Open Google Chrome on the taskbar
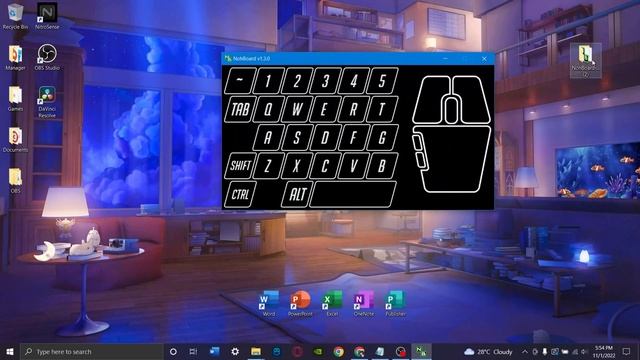 [338, 351]
